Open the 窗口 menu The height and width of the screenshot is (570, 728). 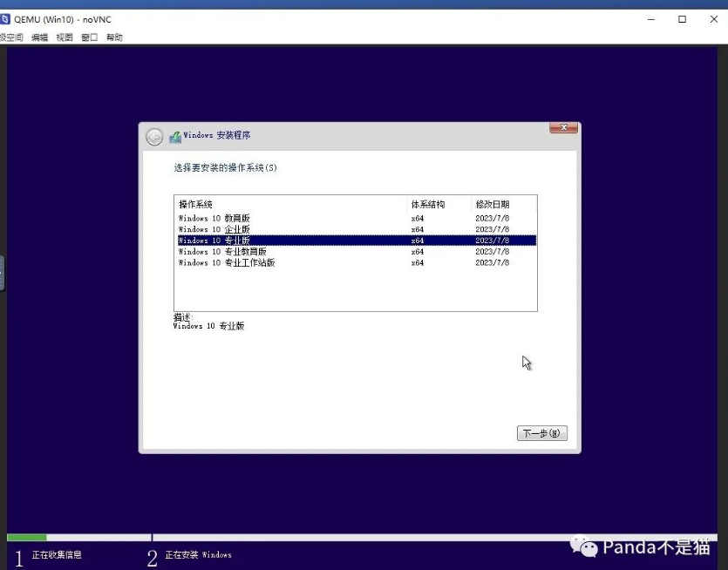(90, 37)
